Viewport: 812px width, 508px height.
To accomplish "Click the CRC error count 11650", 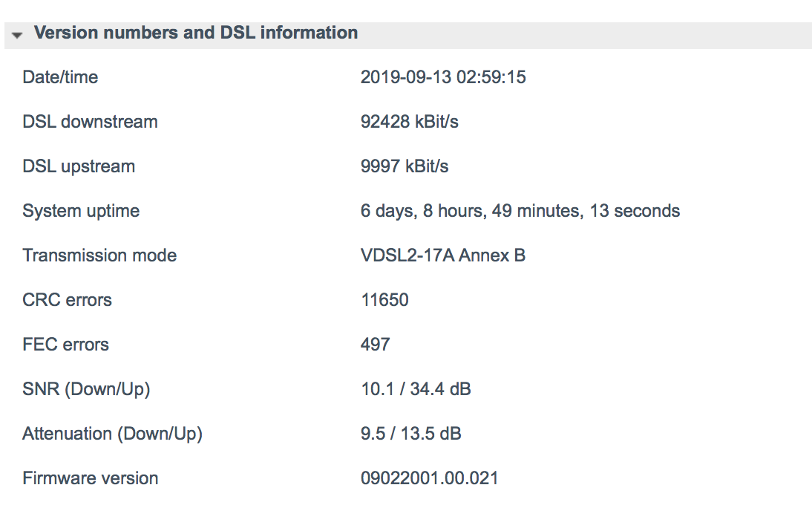I will [384, 300].
